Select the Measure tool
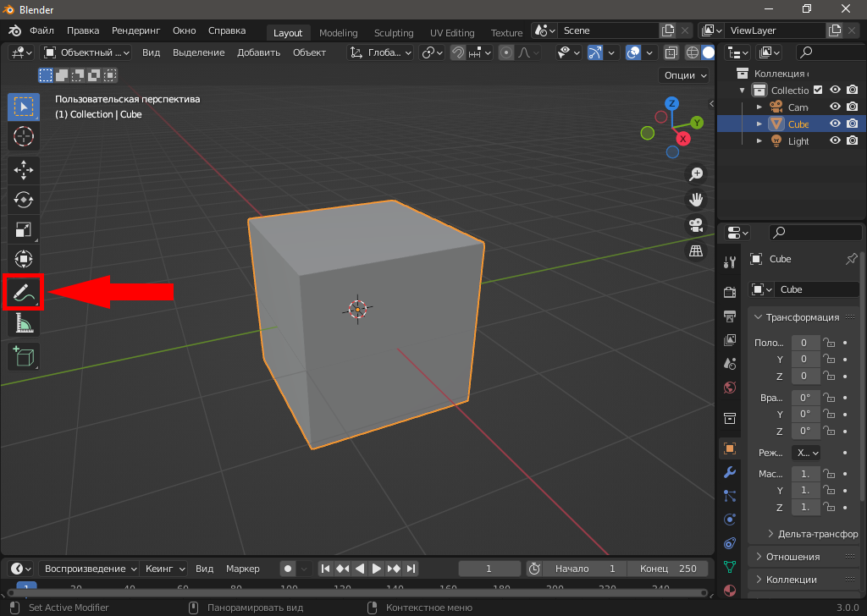867x616 pixels. click(24, 323)
